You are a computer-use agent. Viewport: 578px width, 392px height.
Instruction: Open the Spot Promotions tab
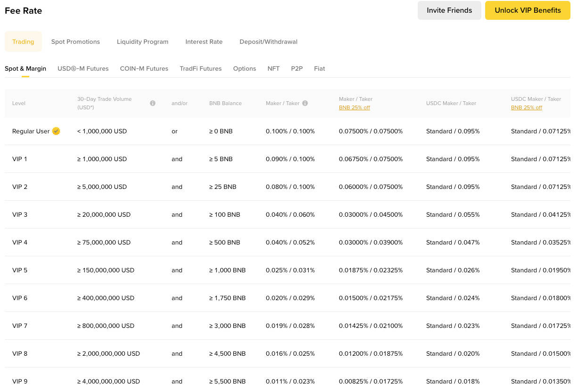(x=75, y=42)
